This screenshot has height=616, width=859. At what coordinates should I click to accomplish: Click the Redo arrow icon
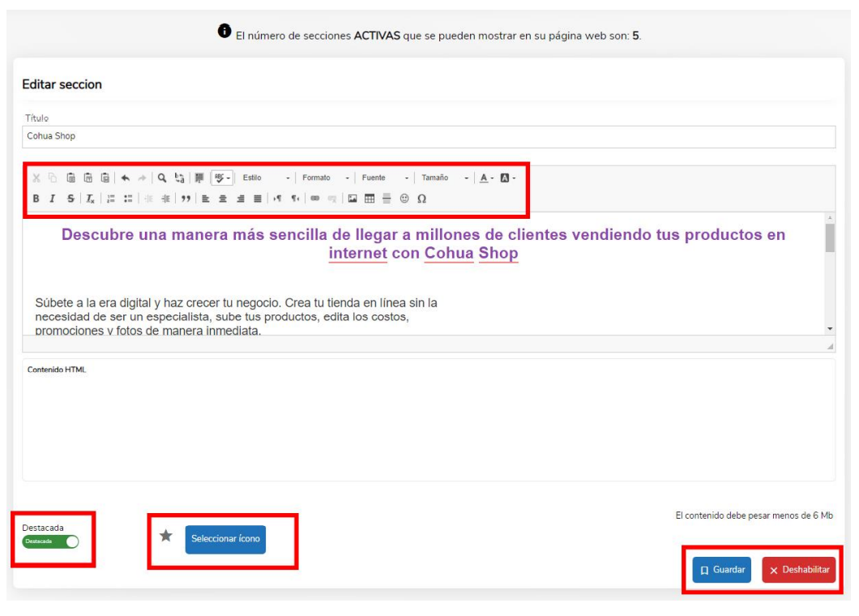(142, 178)
